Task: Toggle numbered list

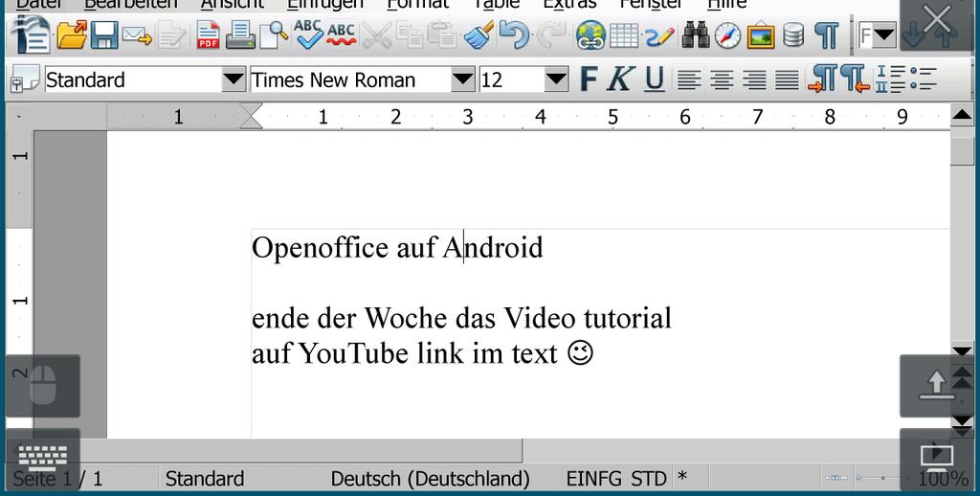Action: point(891,79)
